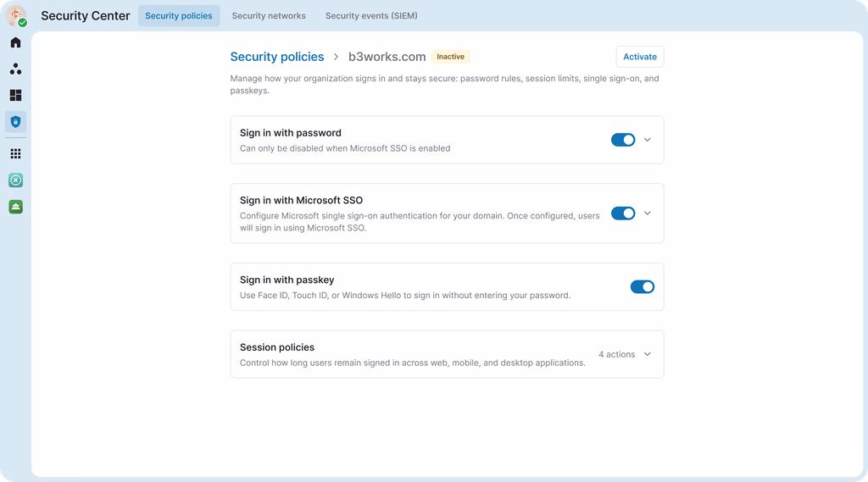Open the teal circled-X app icon

pyautogui.click(x=15, y=180)
